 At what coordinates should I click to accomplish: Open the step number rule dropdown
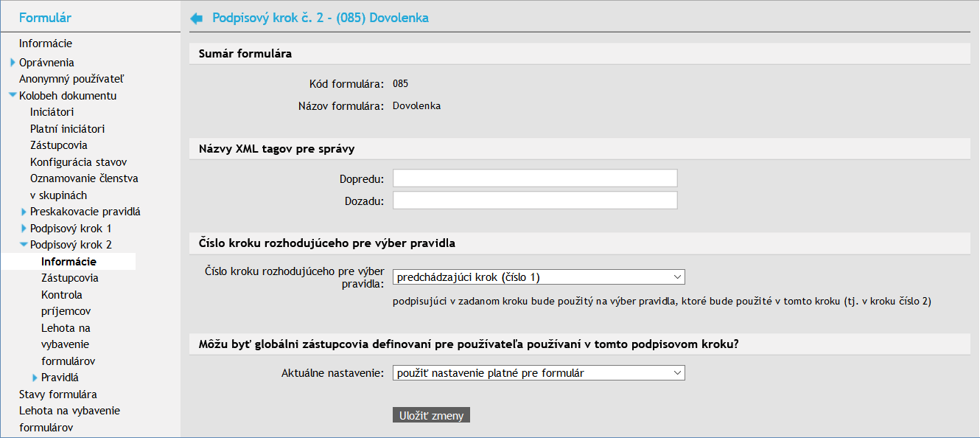pos(539,277)
